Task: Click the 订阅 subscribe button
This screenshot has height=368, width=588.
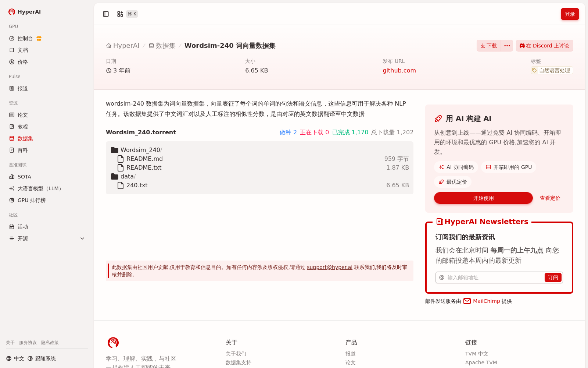Action: 553,277
